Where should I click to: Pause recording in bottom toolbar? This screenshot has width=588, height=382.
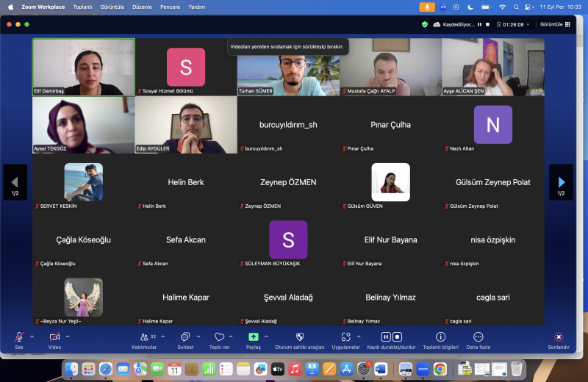click(385, 337)
